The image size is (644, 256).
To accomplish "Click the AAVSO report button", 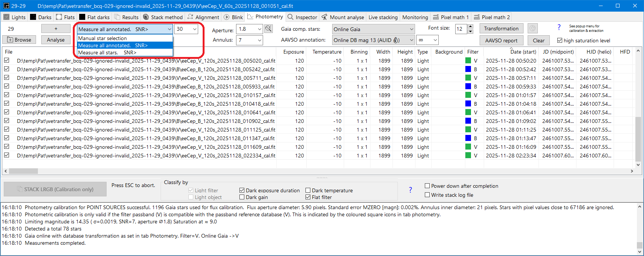I will [501, 40].
